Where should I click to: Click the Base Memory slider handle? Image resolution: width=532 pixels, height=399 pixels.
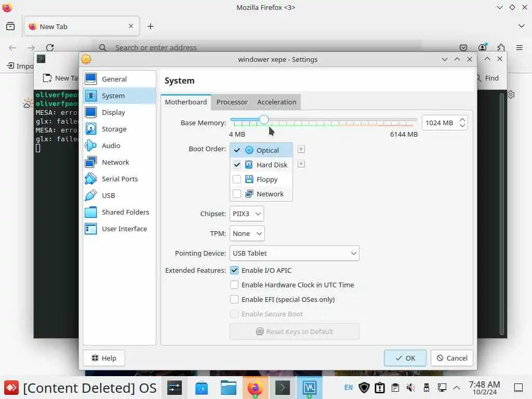click(263, 119)
